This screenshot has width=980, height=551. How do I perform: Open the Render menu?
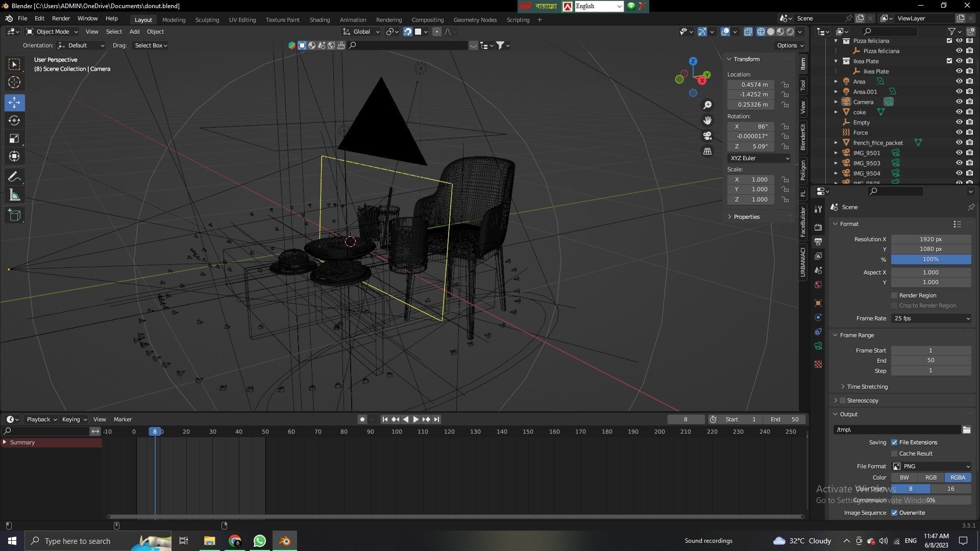61,18
